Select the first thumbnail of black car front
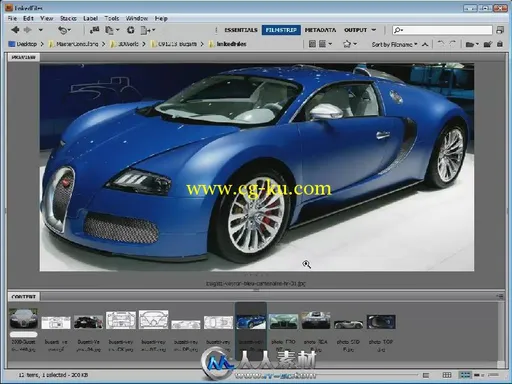Screen dimensions: 512x384 [23, 319]
